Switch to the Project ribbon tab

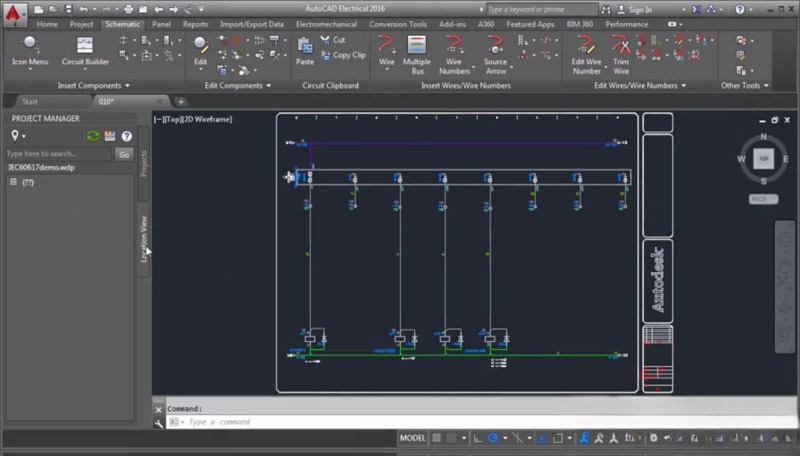click(81, 24)
